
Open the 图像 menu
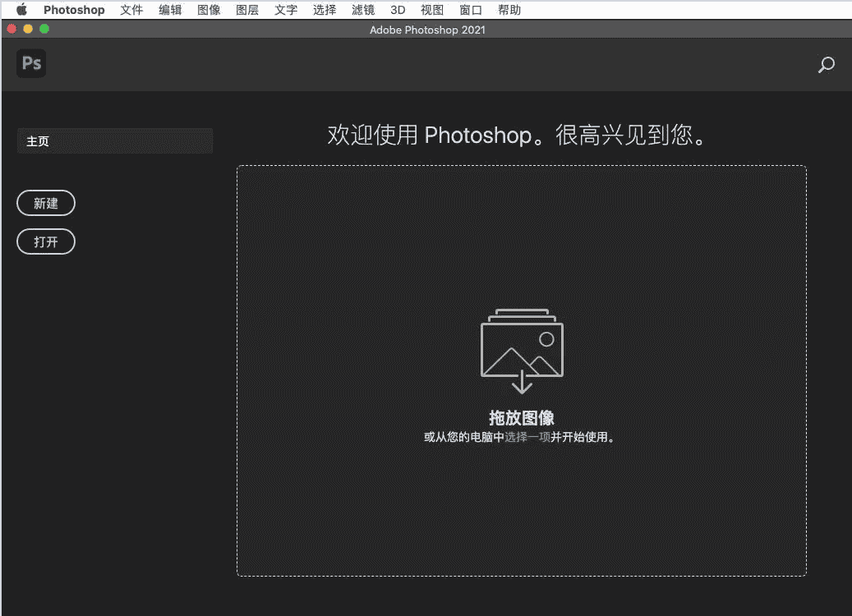tap(209, 10)
